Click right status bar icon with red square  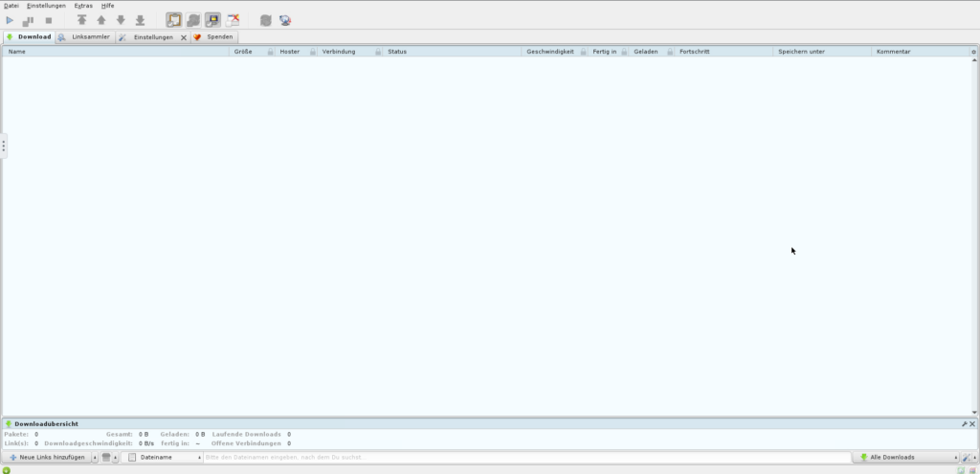pyautogui.click(x=972, y=469)
